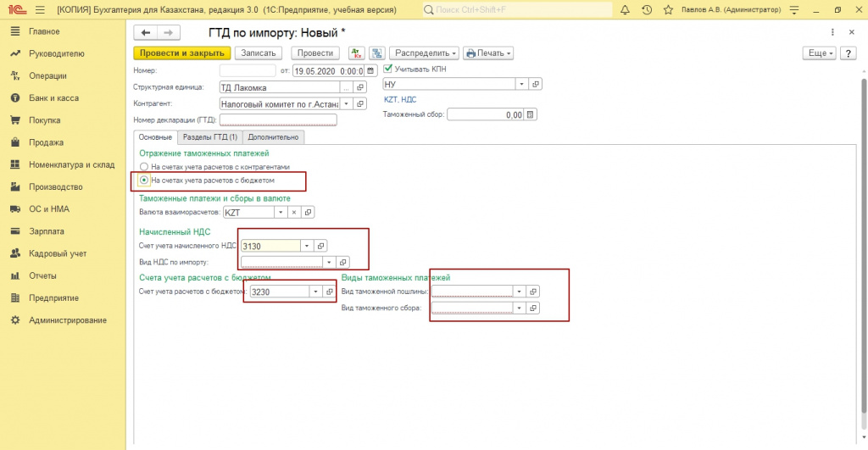Expand Вид таможенного сбора dropdown

point(520,308)
